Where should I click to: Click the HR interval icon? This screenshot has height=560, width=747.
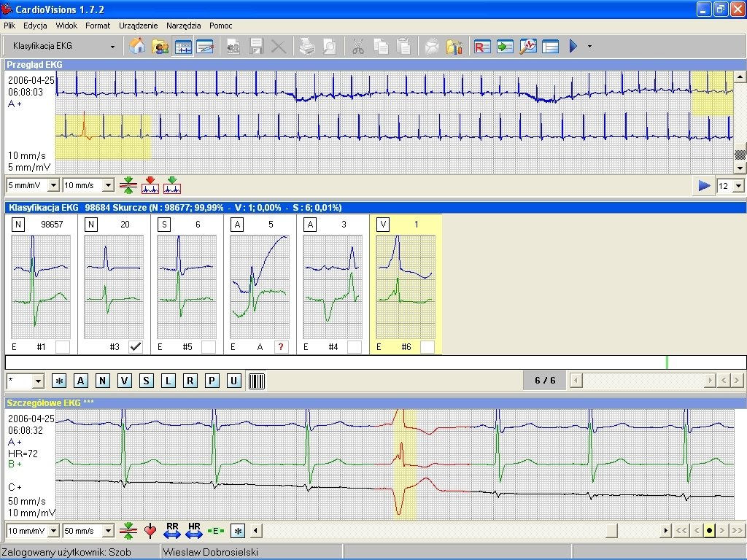[x=195, y=531]
